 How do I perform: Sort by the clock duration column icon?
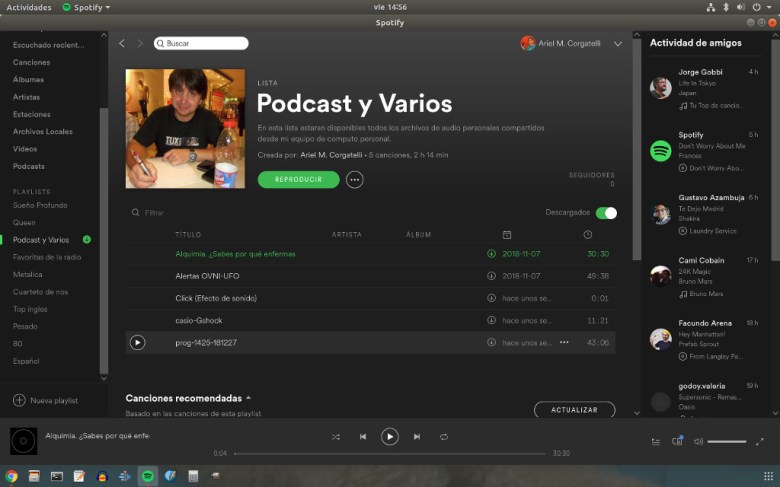tap(588, 234)
